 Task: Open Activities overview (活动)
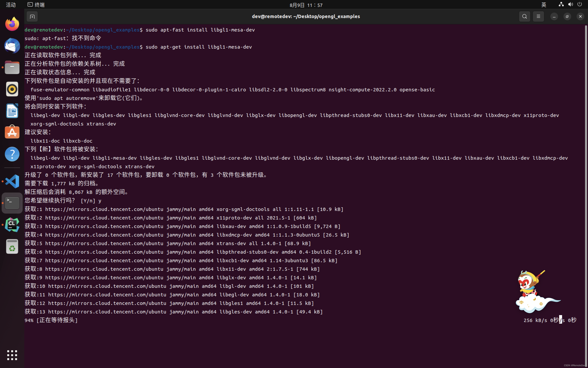tap(11, 5)
